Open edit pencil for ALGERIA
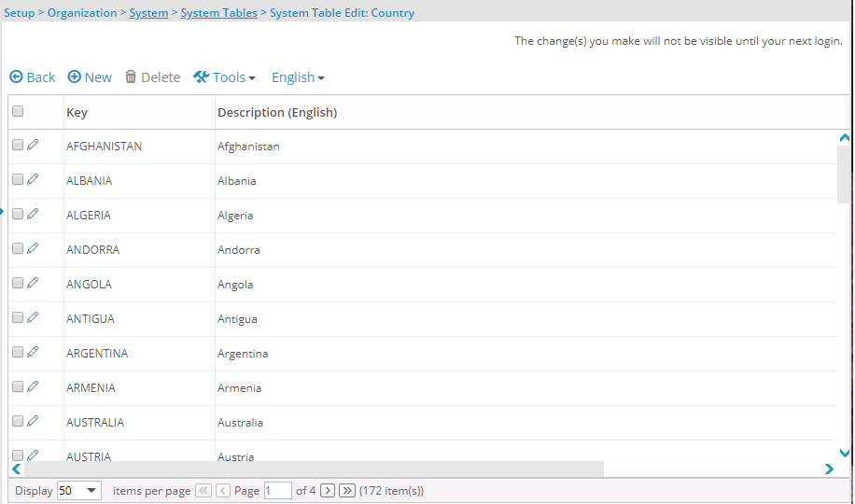The image size is (855, 504). click(33, 214)
